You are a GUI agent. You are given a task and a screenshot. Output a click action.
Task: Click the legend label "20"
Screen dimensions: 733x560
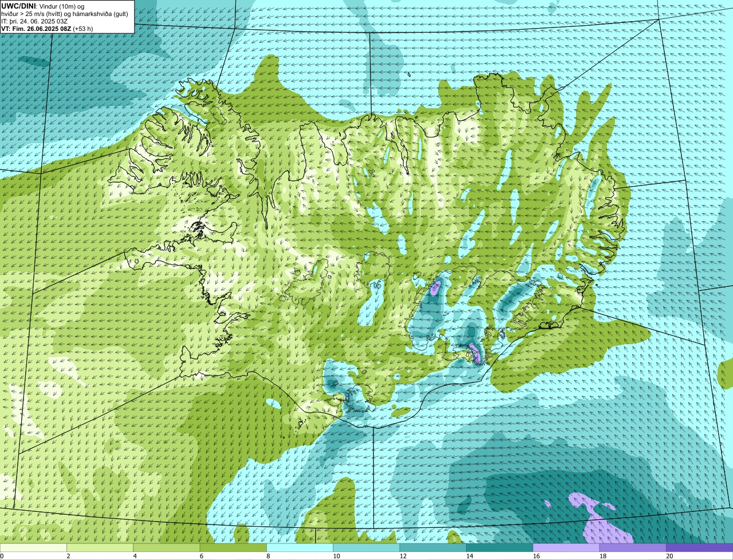[669, 556]
